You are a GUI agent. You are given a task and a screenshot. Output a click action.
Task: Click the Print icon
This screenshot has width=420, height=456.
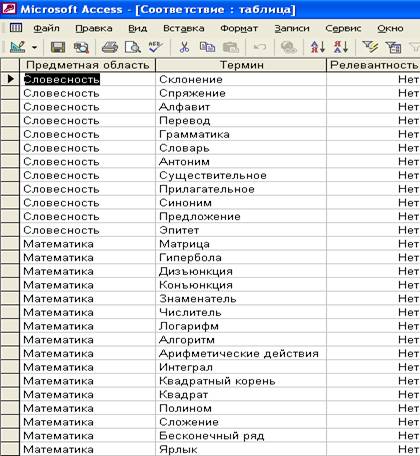pyautogui.click(x=110, y=47)
